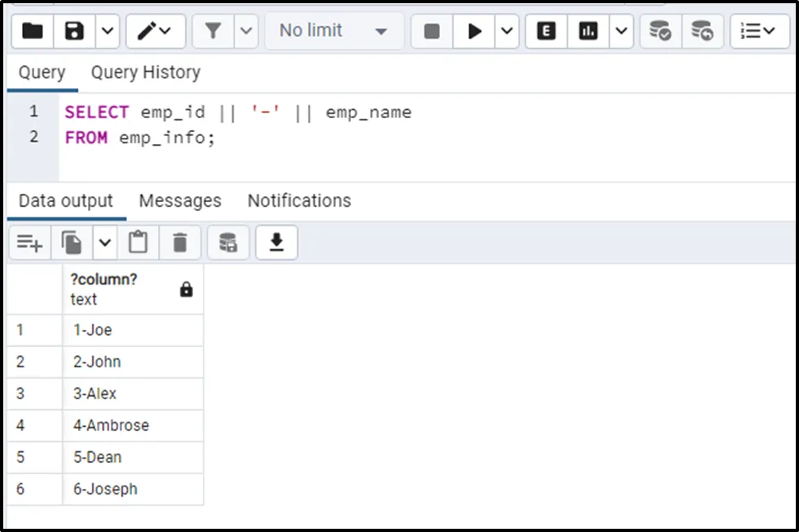Click the Add row button

[30, 242]
